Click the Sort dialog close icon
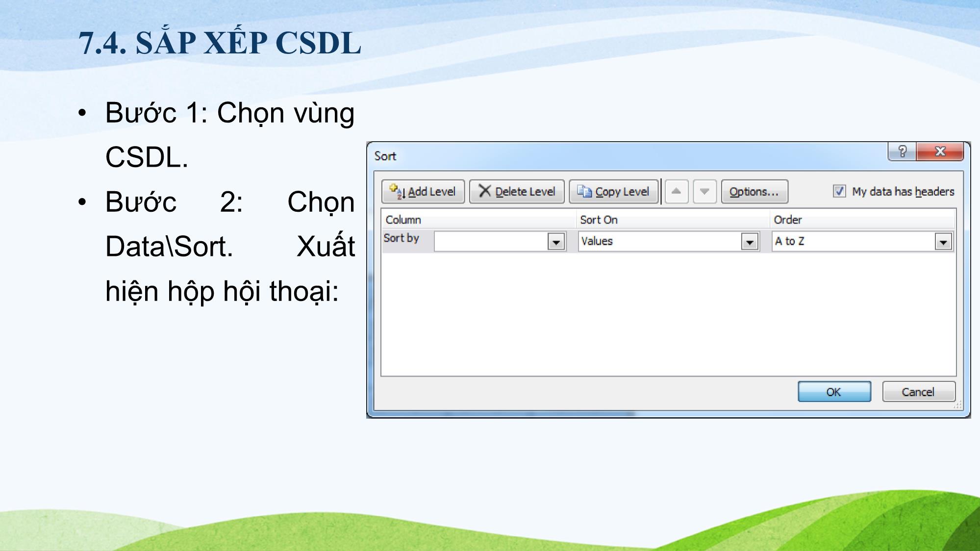 point(940,151)
